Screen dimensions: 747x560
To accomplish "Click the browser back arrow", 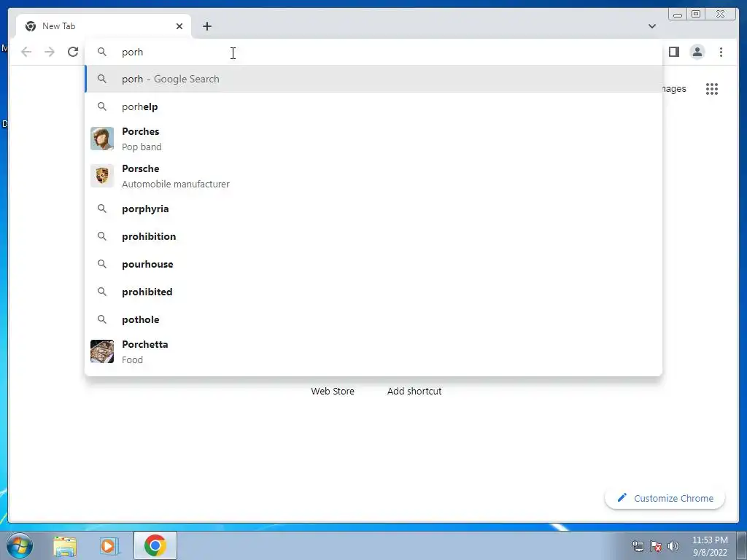I will click(26, 52).
